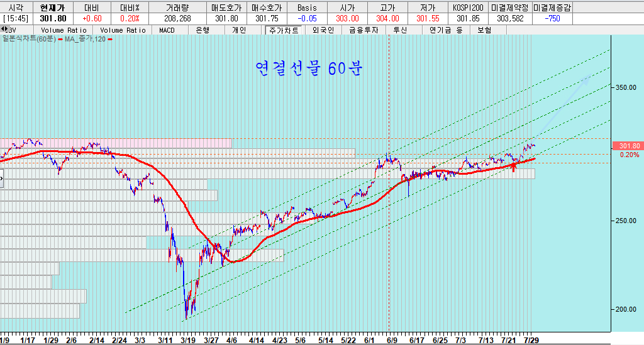Switch to the 보험 tab

(x=484, y=30)
